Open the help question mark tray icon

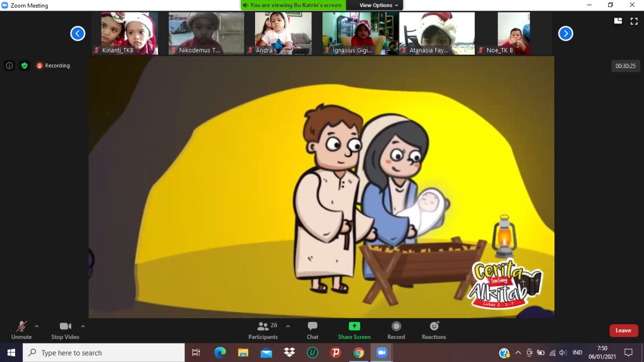click(504, 353)
